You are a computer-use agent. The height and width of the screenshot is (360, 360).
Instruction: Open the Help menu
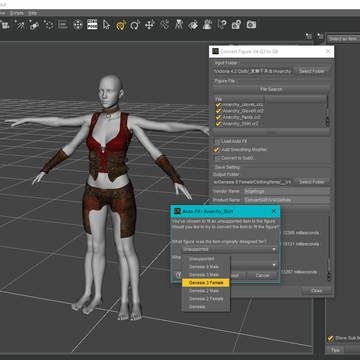point(32,13)
